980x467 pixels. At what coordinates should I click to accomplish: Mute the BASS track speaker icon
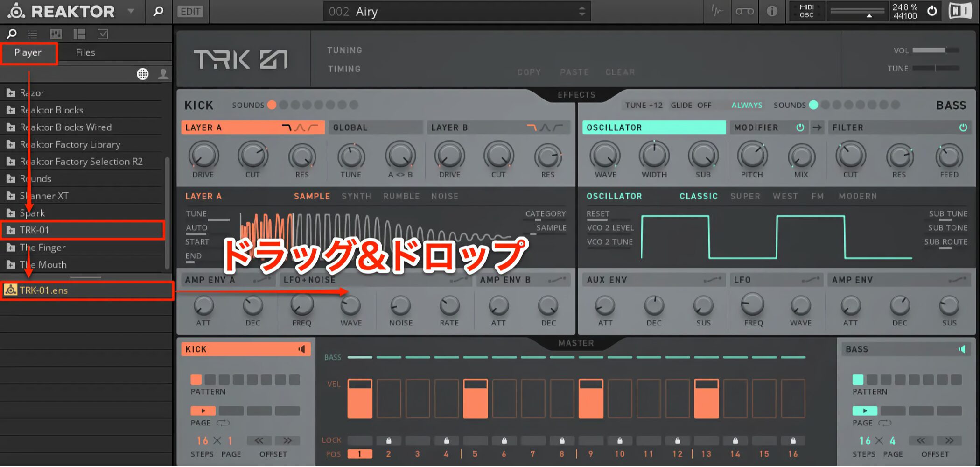(962, 349)
